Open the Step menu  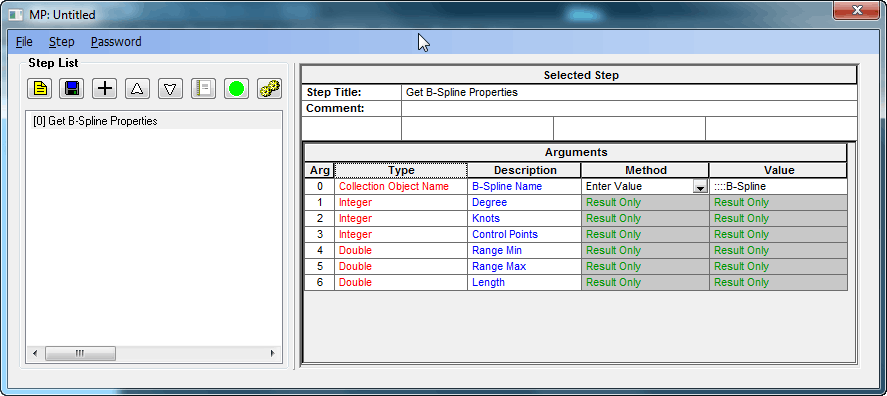point(61,42)
